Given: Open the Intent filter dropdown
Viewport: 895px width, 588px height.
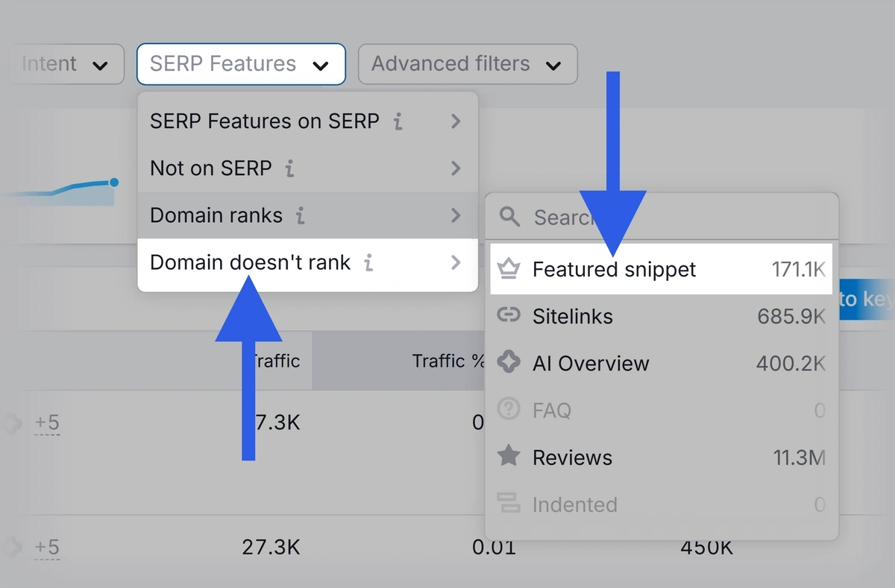Looking at the screenshot, I should coord(67,64).
